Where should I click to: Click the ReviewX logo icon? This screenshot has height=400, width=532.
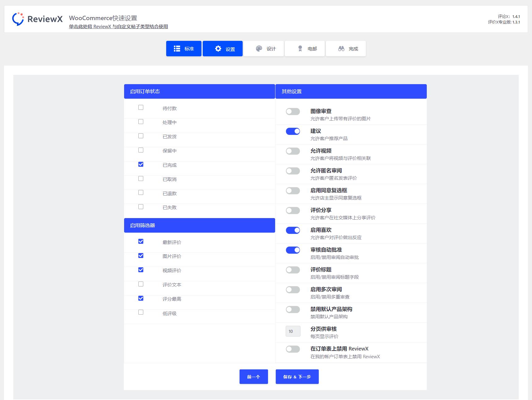click(18, 19)
